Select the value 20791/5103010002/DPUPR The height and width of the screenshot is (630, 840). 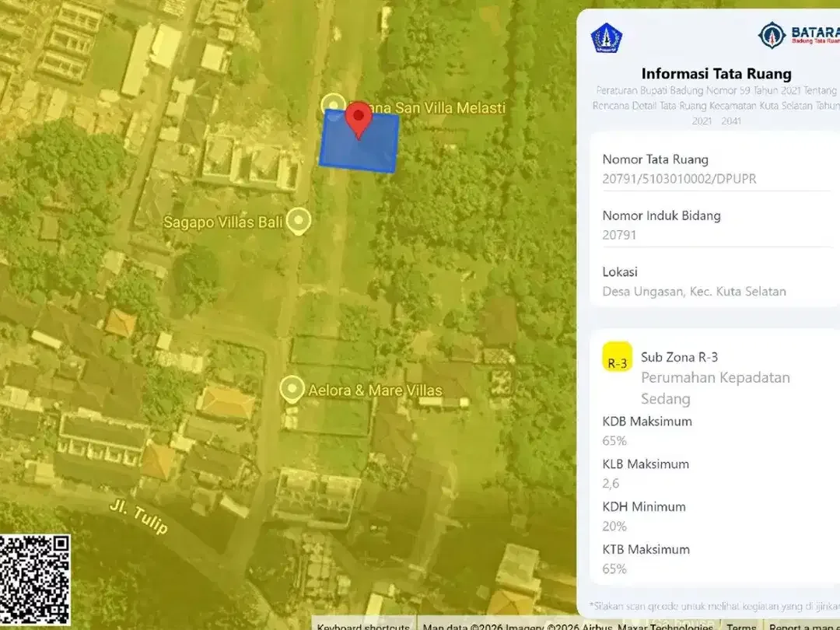pos(679,179)
